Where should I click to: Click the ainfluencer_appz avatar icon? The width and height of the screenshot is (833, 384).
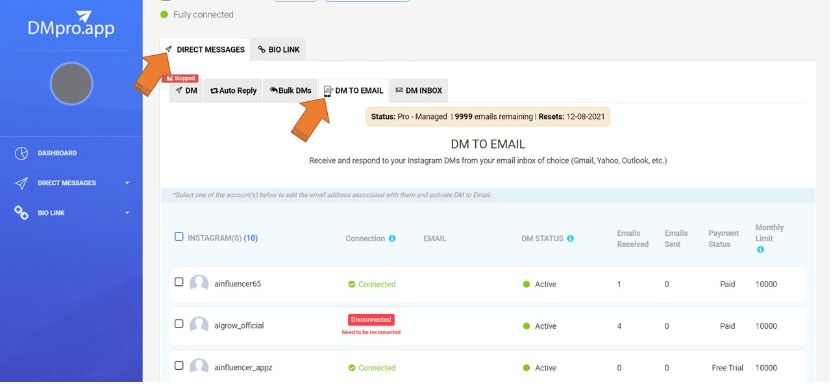coord(199,366)
